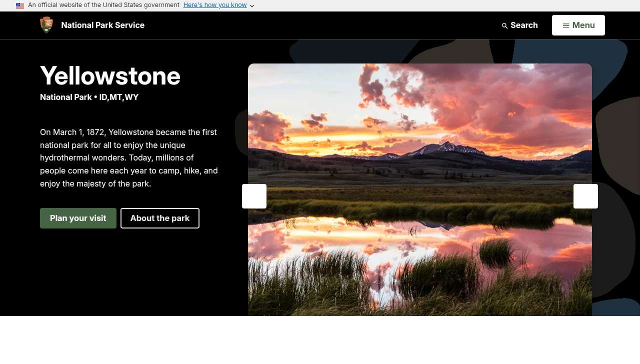Go to next slide in photo carousel
Screen dimensions: 640x364
(585, 196)
